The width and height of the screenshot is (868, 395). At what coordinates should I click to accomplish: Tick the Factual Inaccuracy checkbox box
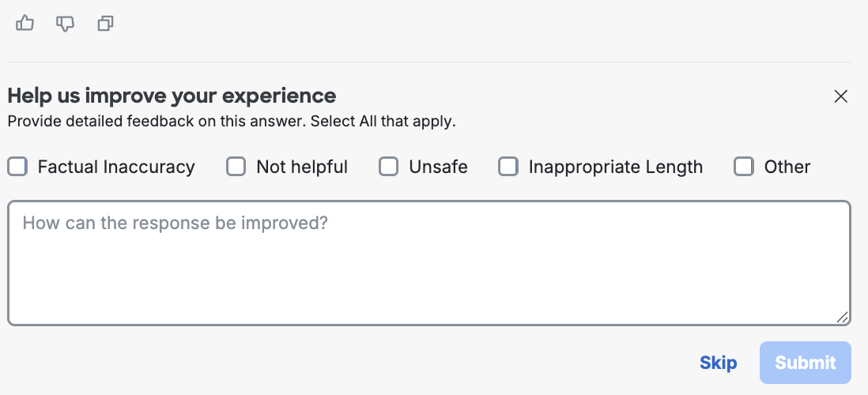[18, 167]
